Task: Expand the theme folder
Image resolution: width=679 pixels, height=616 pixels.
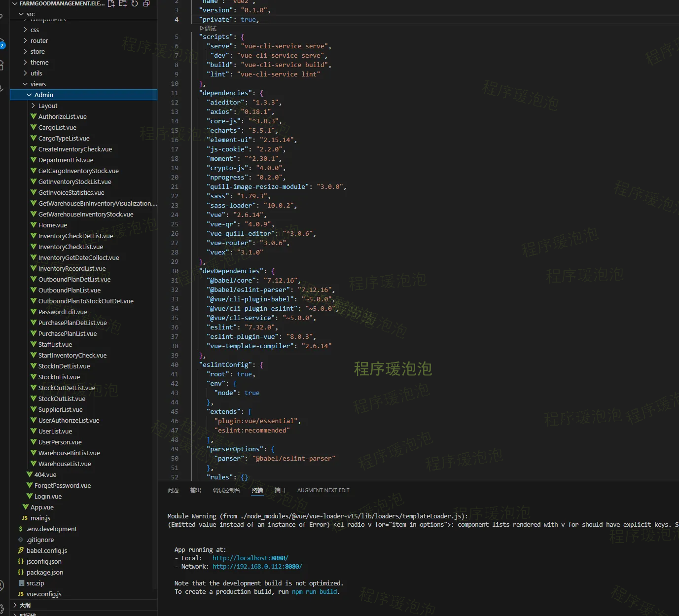Action: point(25,62)
